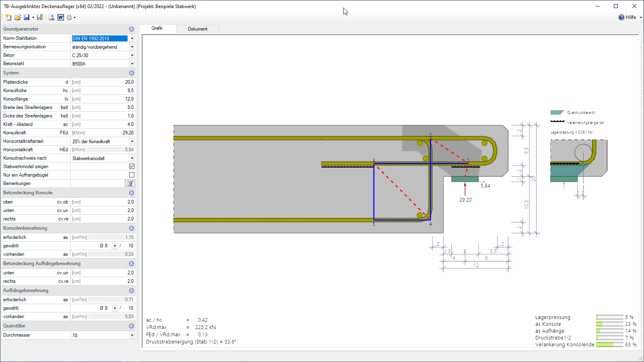
Task: Export the document to Word
Action: coord(61,17)
